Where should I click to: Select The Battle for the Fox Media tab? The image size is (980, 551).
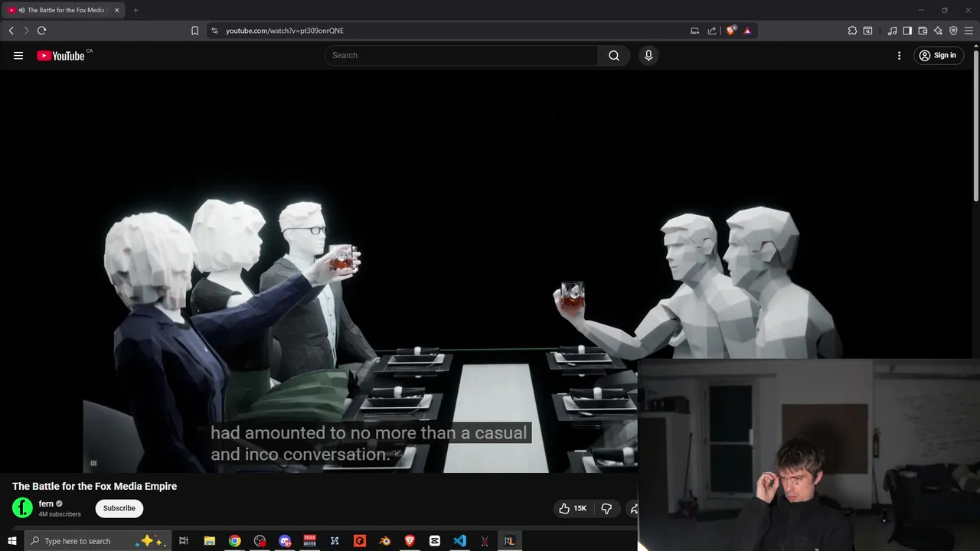pos(63,10)
